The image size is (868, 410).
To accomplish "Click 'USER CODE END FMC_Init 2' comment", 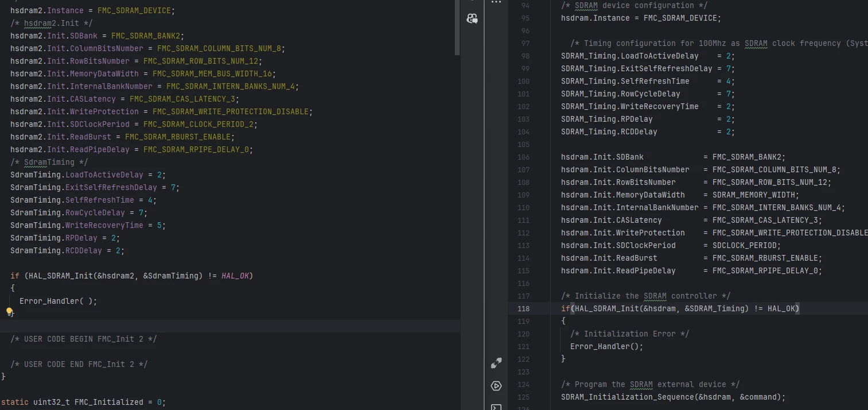I will 79,364.
